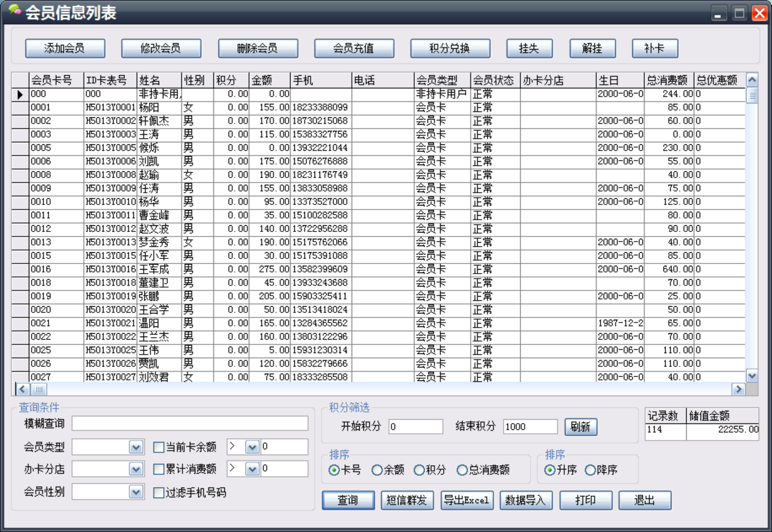This screenshot has height=532, width=772.
Task: Open 当前卡余额 comparison operator dropdown
Action: [x=252, y=447]
